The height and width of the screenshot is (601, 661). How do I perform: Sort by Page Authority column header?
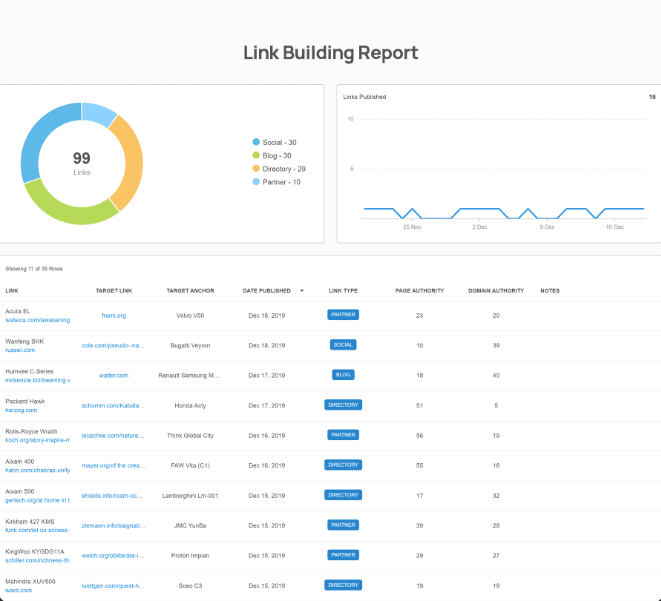pyautogui.click(x=419, y=291)
